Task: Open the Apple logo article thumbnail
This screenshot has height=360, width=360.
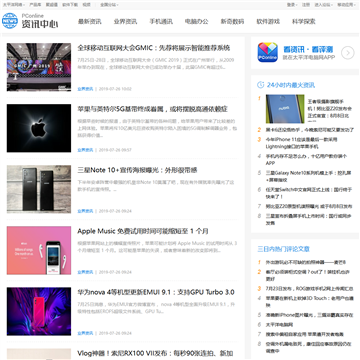Action: click(39, 128)
